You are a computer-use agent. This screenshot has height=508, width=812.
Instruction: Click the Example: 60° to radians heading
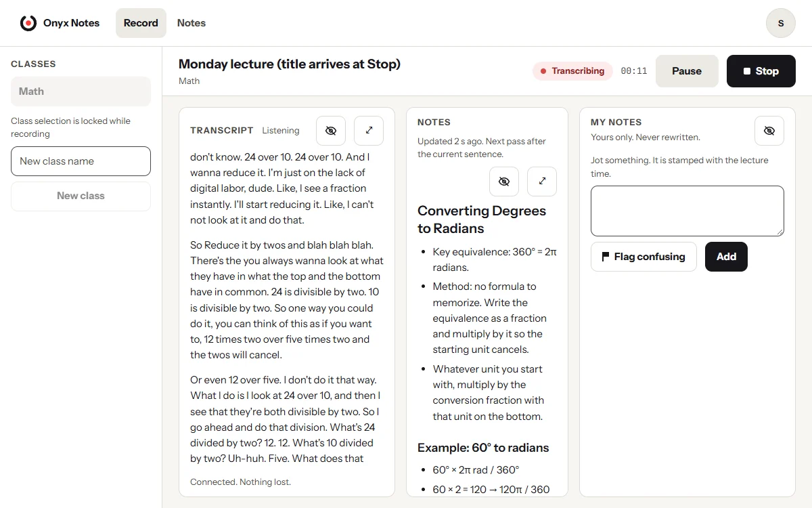tap(483, 448)
